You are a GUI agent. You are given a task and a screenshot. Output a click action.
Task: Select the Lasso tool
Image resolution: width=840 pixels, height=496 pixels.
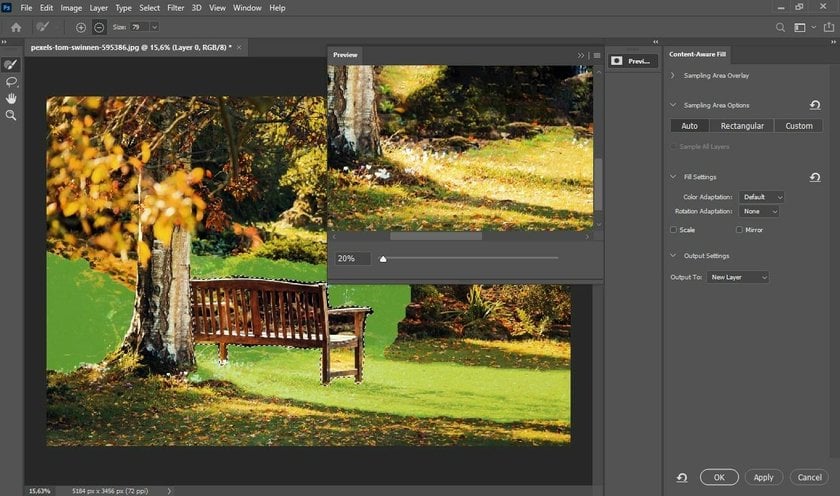(11, 82)
